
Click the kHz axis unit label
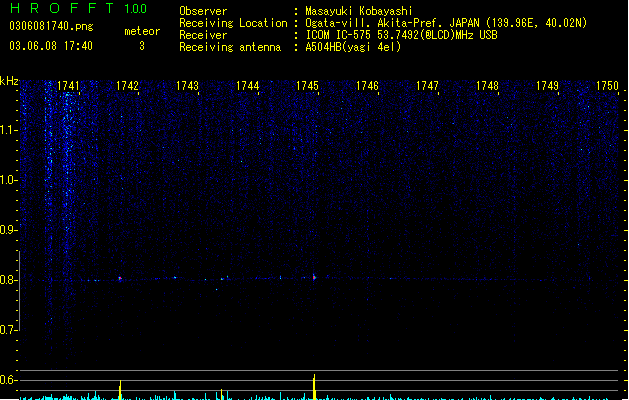click(x=9, y=81)
